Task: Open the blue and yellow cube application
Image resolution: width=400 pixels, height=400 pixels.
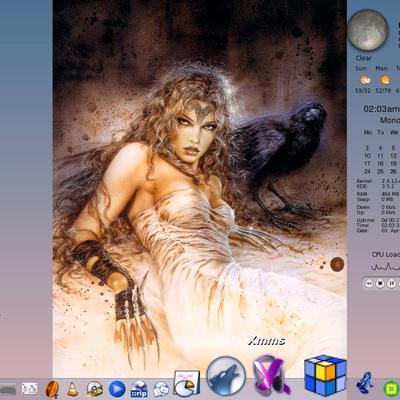Action: pos(325,375)
